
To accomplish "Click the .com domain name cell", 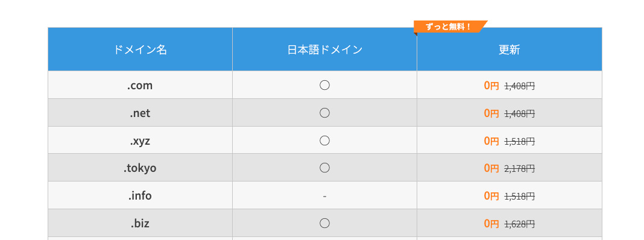I will click(x=140, y=85).
